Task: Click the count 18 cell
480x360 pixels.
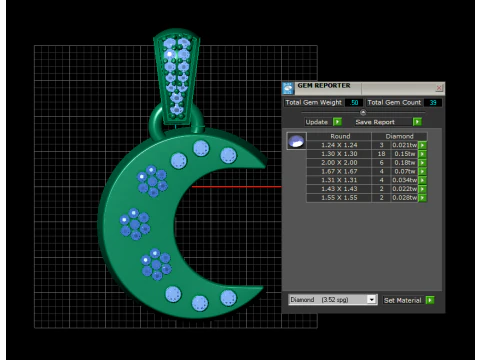Action: click(x=381, y=154)
